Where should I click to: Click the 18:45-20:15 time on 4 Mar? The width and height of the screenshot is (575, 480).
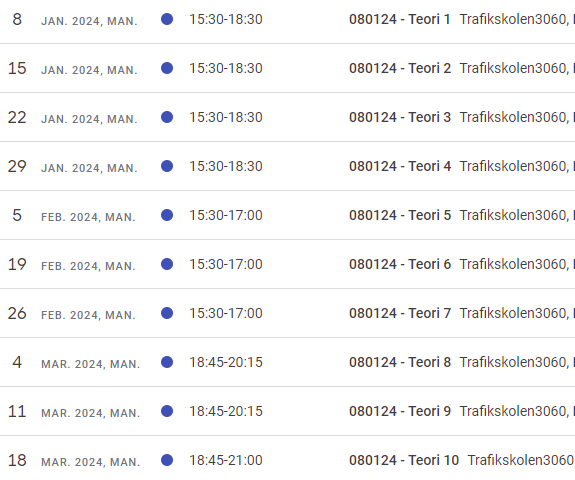coord(226,362)
